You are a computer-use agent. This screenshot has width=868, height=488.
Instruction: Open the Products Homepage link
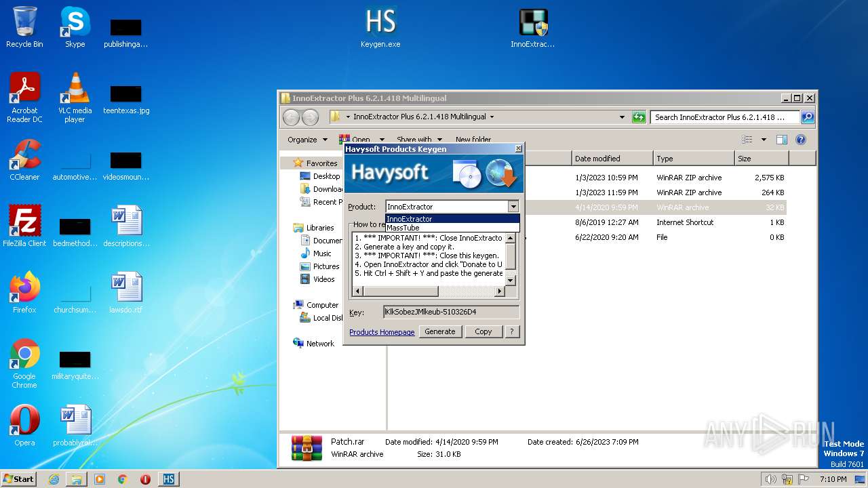click(382, 332)
